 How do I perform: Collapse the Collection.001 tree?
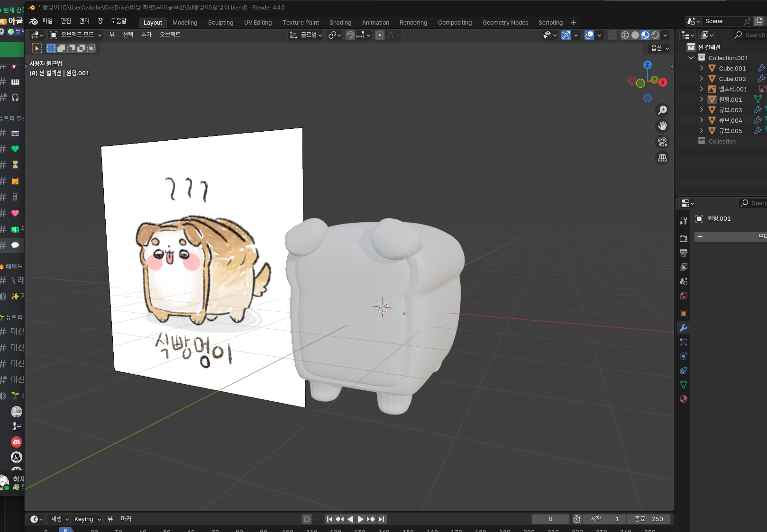(691, 58)
